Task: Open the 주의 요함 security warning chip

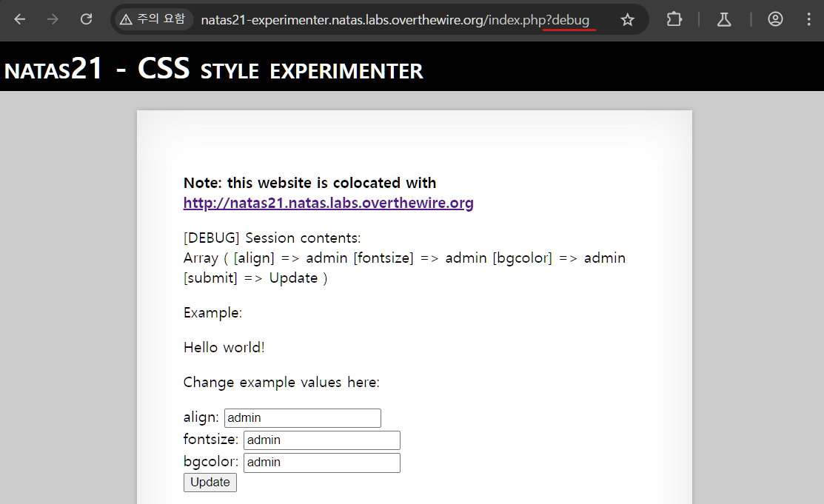Action: pyautogui.click(x=153, y=19)
